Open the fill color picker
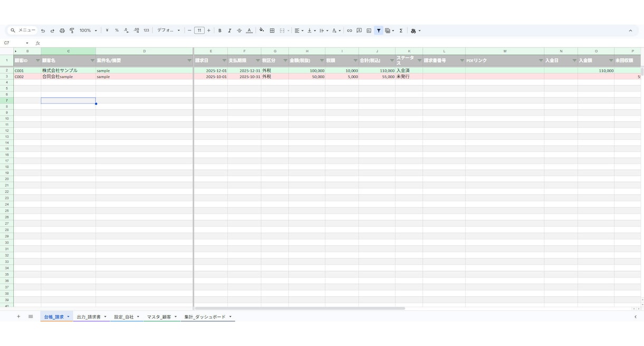 tap(261, 31)
